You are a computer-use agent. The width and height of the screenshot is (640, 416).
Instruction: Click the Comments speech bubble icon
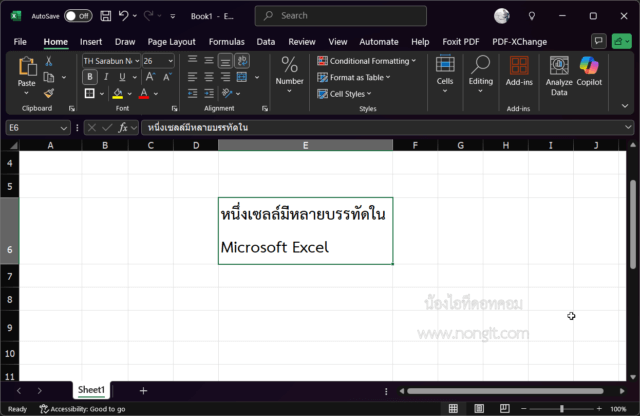[x=599, y=41]
